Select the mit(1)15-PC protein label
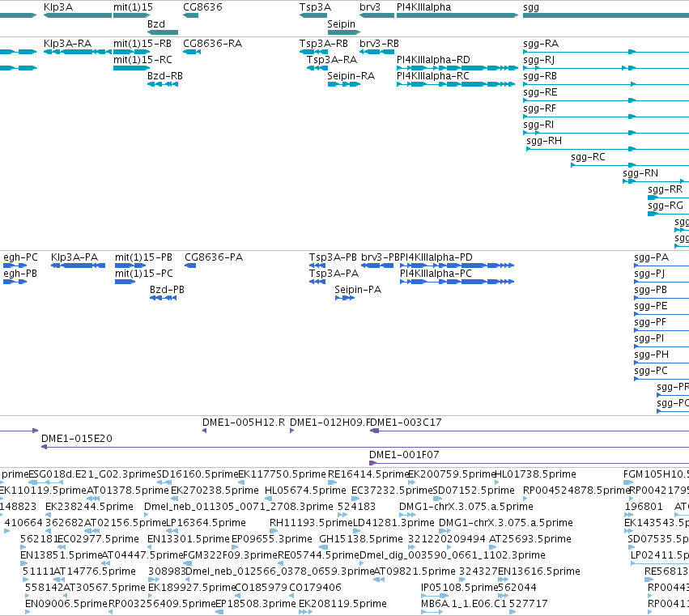689x616 pixels. click(143, 274)
